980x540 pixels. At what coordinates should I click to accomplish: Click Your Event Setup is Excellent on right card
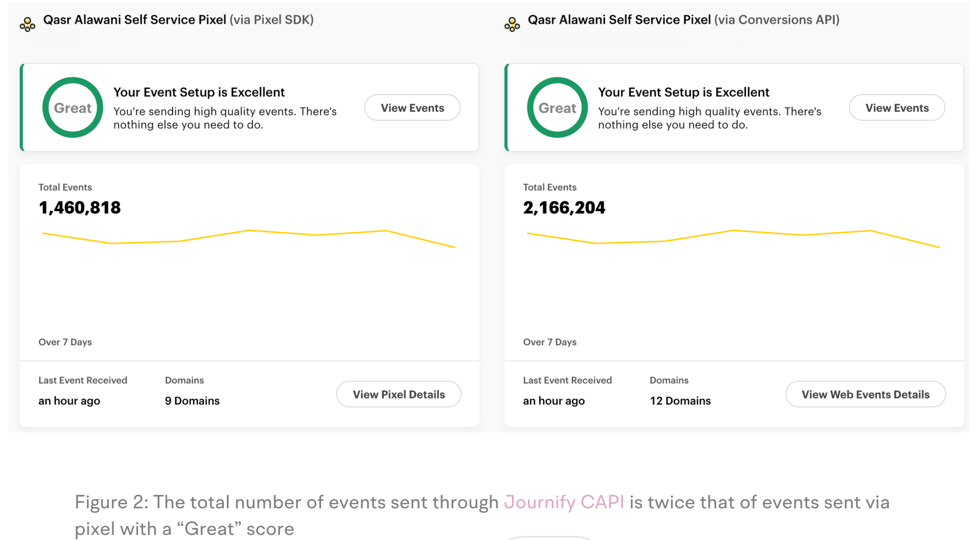pyautogui.click(x=683, y=92)
